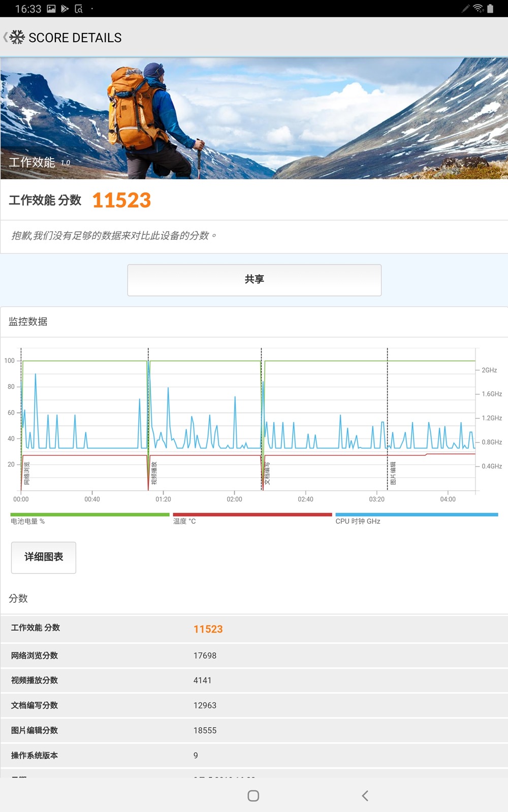Tap the Play Store notification icon
Screen dimensions: 508x812
click(x=65, y=9)
